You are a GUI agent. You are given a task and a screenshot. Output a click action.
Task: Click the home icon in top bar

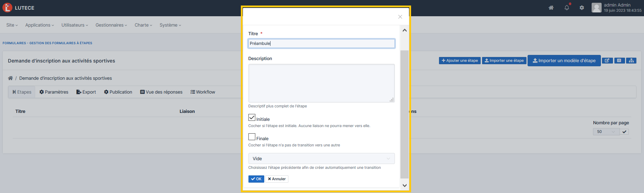coord(551,8)
